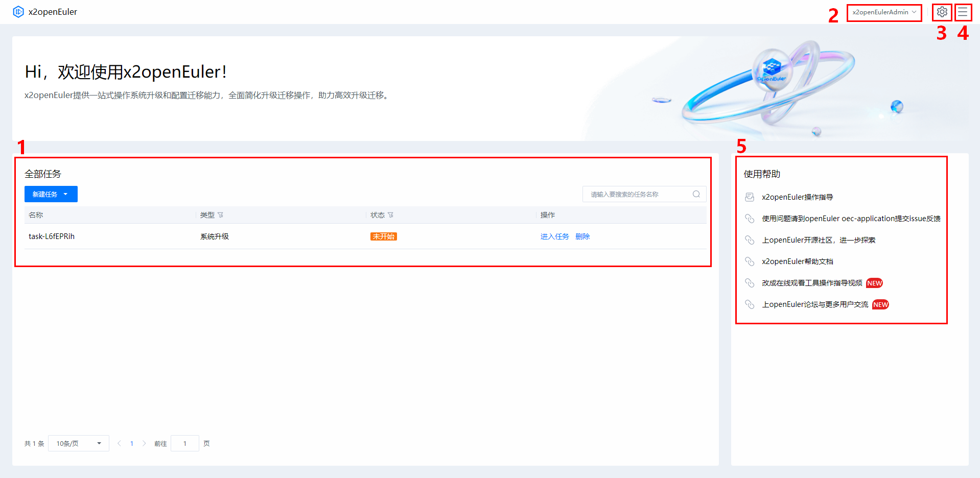Click link icon beside x2openEuler帮助文档
This screenshot has width=980, height=478.
[x=750, y=261]
